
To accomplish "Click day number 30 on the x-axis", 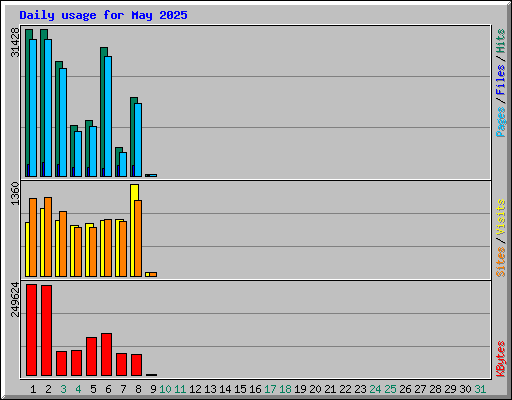I will click(x=465, y=389).
